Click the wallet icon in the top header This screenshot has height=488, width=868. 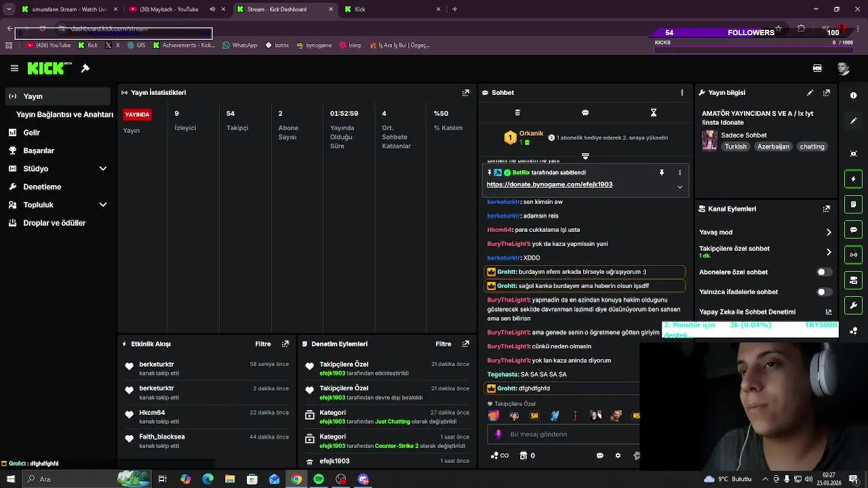click(x=817, y=68)
